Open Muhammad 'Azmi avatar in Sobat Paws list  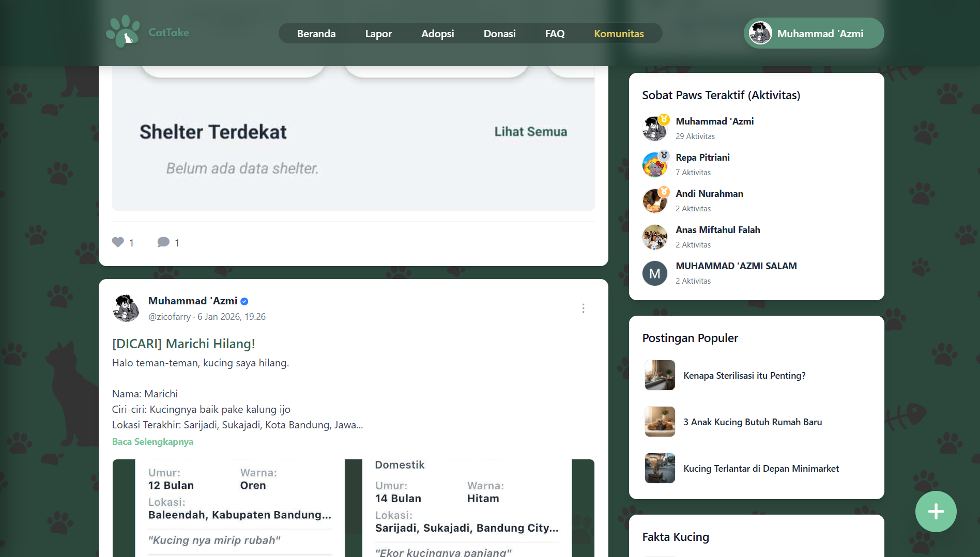click(654, 128)
